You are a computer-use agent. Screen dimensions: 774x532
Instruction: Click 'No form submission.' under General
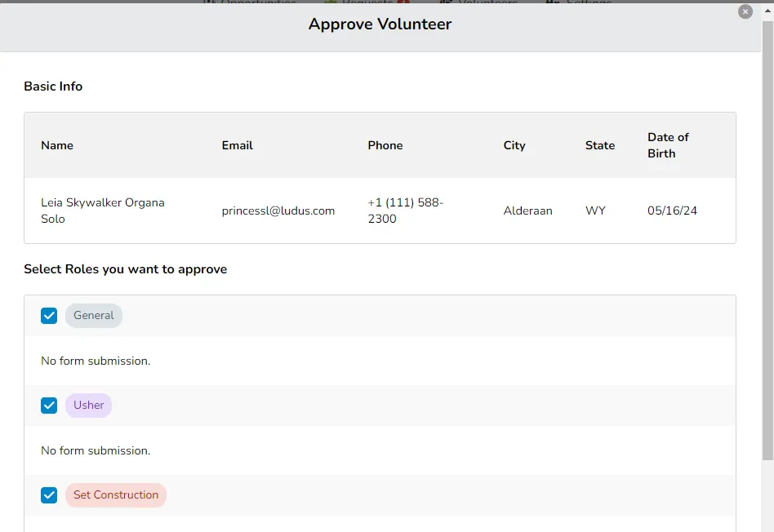pos(96,361)
